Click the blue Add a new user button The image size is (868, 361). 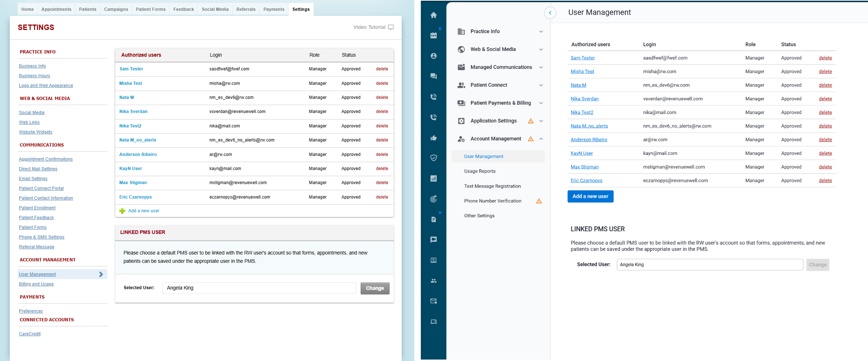[x=590, y=196]
